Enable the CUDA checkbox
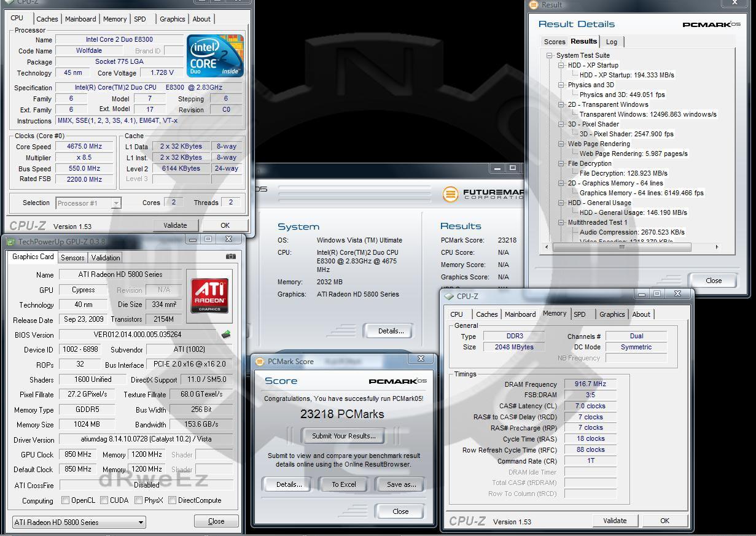Viewport: 756px width, 536px height. click(104, 500)
